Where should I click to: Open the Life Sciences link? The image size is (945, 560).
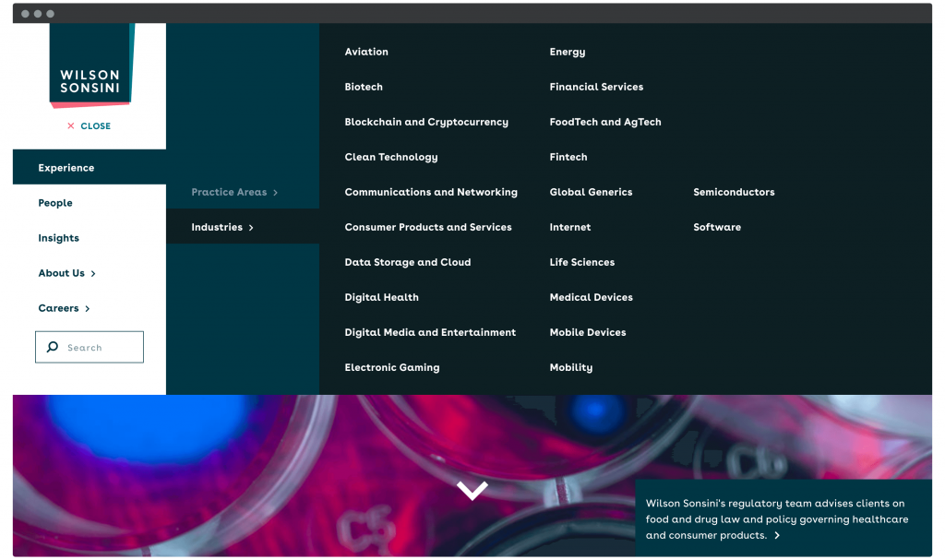pyautogui.click(x=582, y=262)
